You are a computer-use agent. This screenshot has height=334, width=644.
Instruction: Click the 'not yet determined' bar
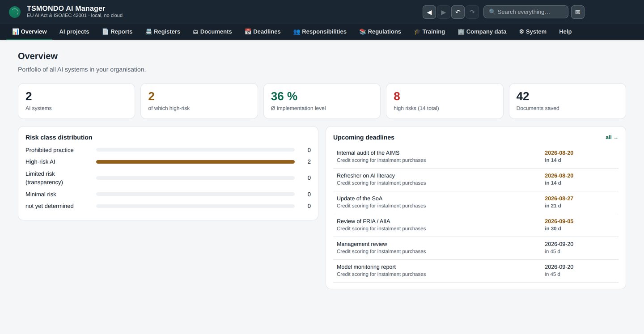pyautogui.click(x=195, y=206)
